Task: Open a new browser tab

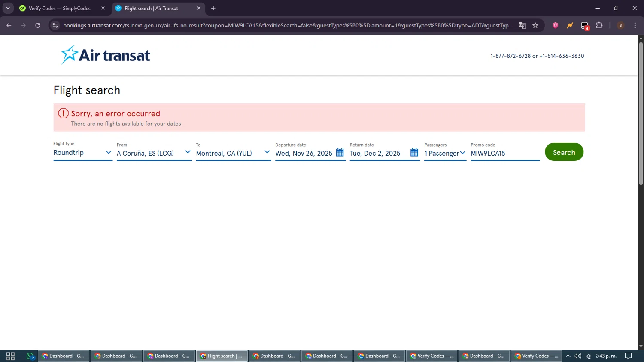Action: point(213,8)
